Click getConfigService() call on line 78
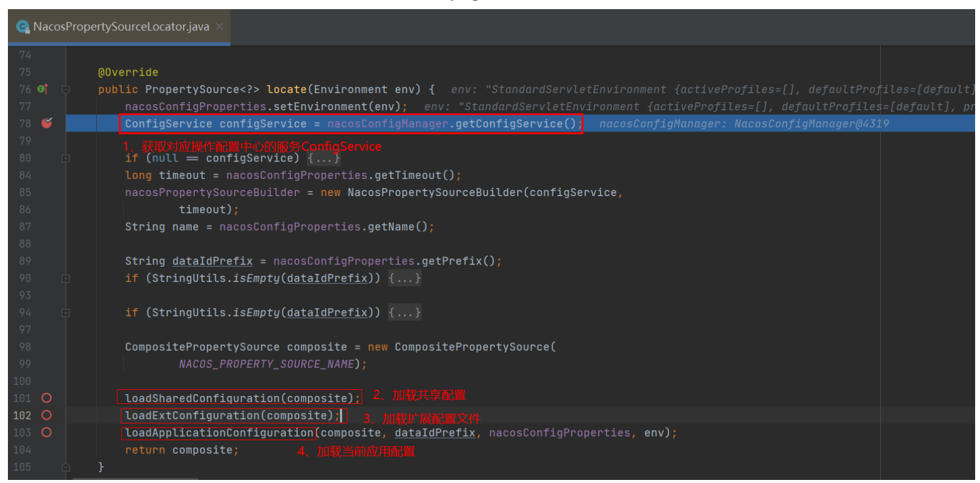The height and width of the screenshot is (483, 980). (516, 124)
